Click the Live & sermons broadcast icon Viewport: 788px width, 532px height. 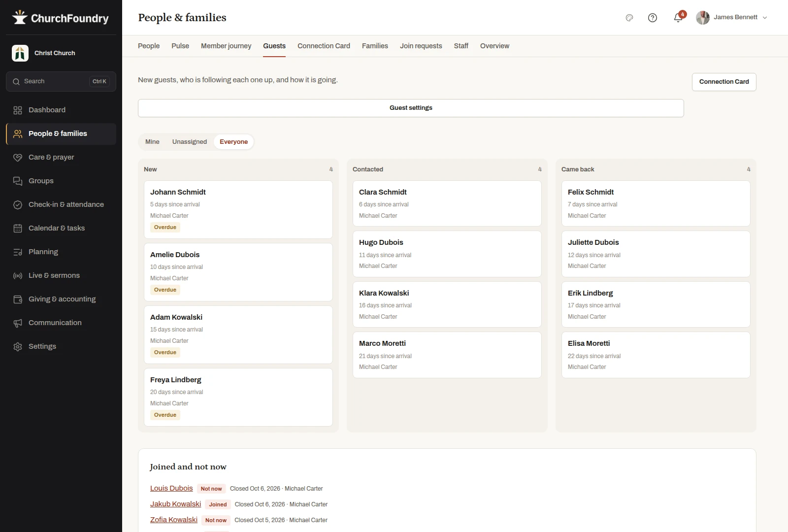click(18, 276)
